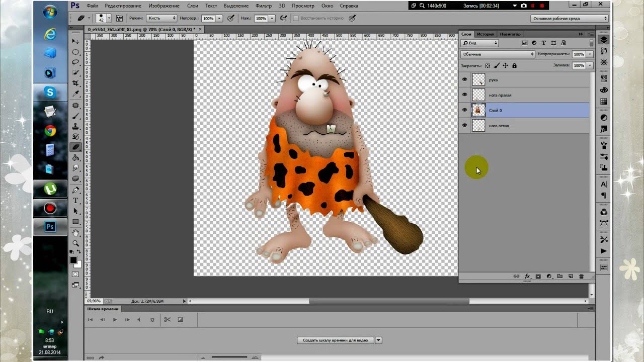Viewport: 644px width, 362px height.
Task: Select the Eyedropper tool
Action: (x=76, y=94)
